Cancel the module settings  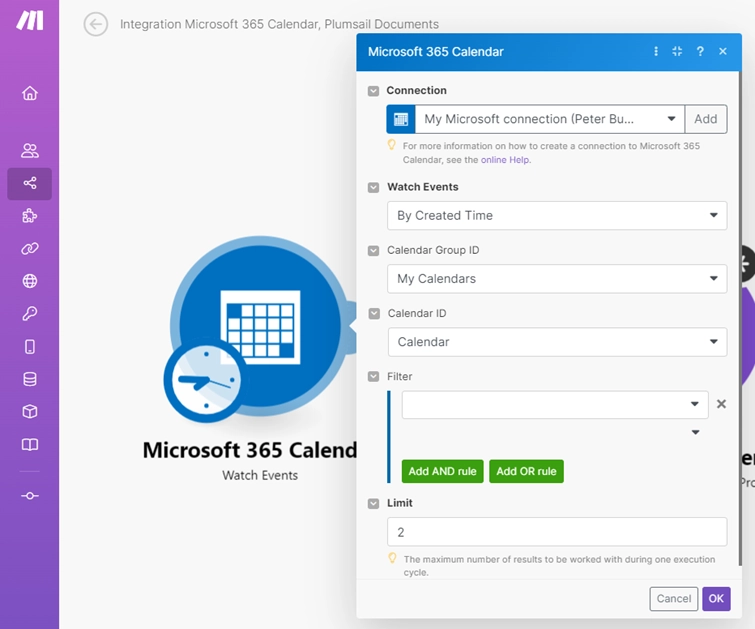[674, 599]
